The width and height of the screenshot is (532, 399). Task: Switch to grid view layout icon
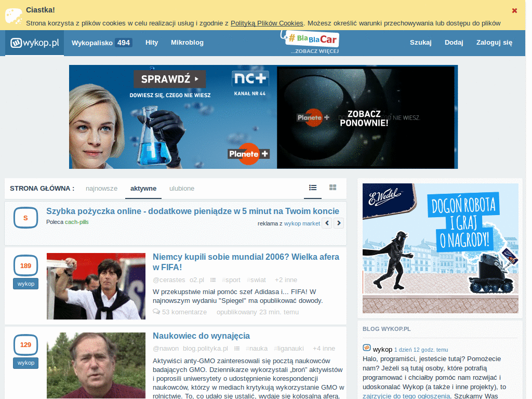333,188
